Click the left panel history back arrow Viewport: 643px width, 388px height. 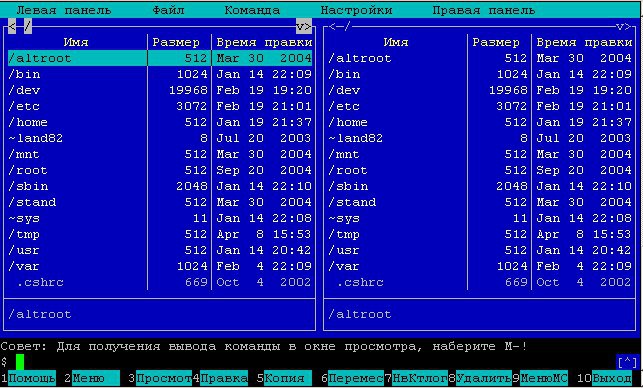(x=12, y=27)
